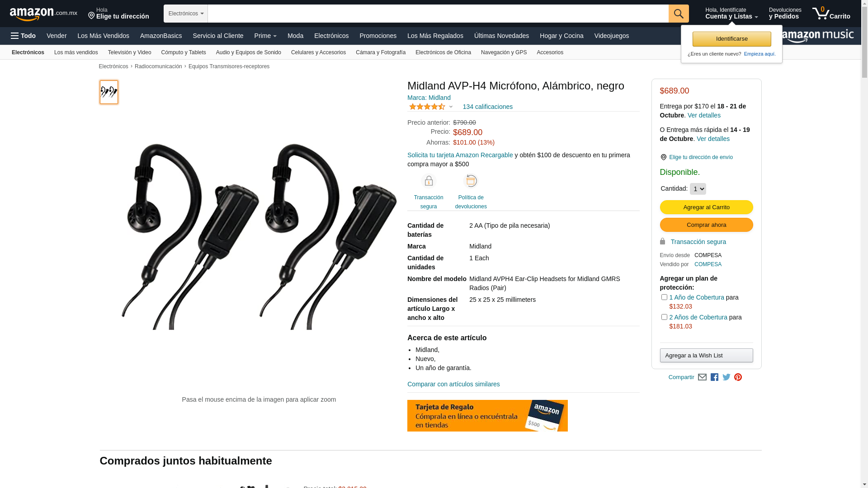Expand the star rating breakdown arrow

[x=451, y=107]
